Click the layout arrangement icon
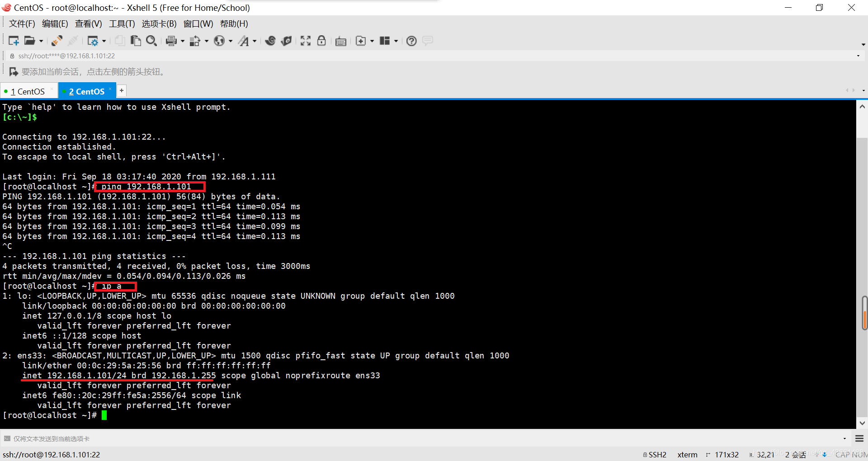 coord(385,41)
